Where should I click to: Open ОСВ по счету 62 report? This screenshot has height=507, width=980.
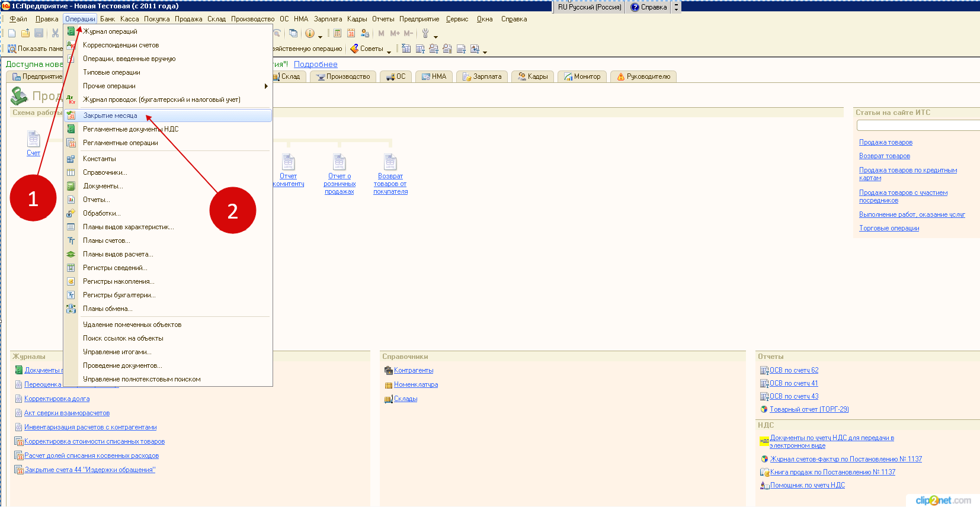click(x=794, y=370)
